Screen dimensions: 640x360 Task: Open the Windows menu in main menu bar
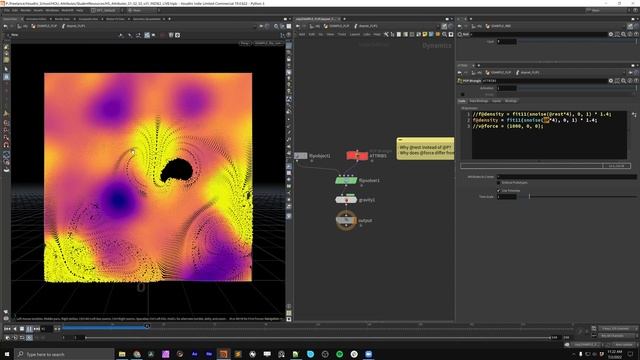point(52,10)
